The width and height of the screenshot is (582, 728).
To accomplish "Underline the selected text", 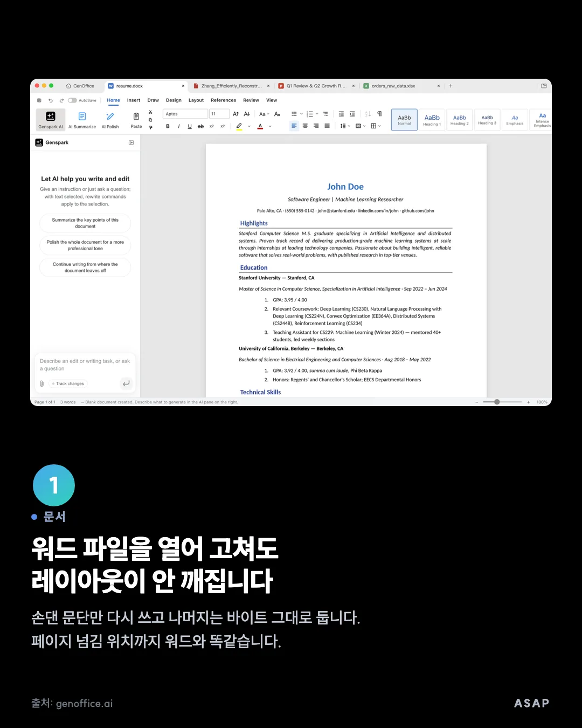I will point(190,126).
